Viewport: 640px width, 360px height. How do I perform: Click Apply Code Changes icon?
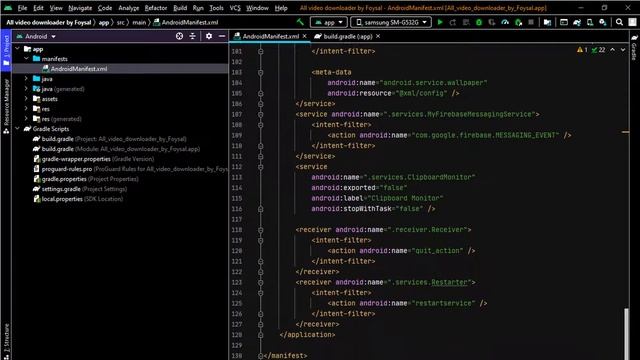click(x=466, y=22)
